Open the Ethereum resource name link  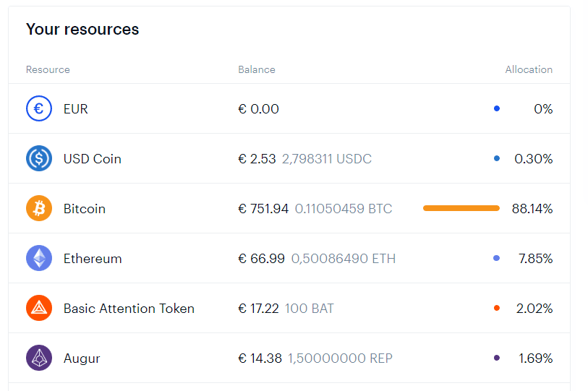click(x=93, y=259)
